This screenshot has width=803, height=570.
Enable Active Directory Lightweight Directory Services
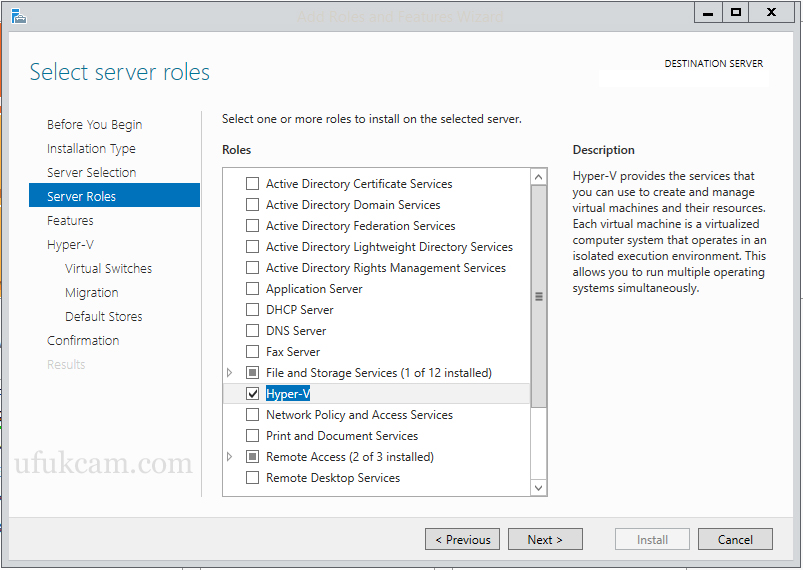(252, 247)
